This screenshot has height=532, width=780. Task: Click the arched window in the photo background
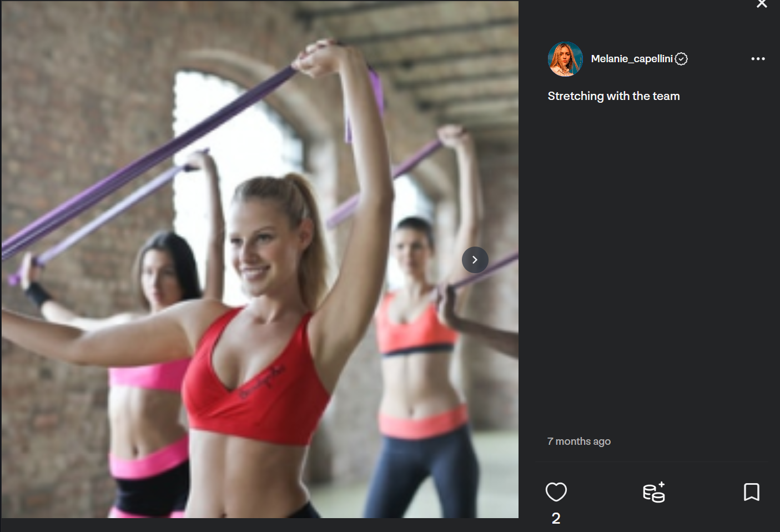click(239, 167)
